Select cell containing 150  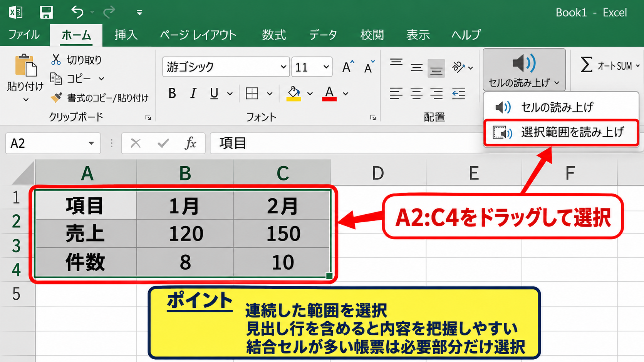tap(282, 234)
